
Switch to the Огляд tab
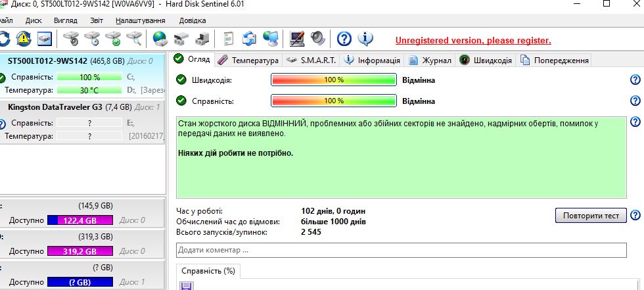pos(192,59)
